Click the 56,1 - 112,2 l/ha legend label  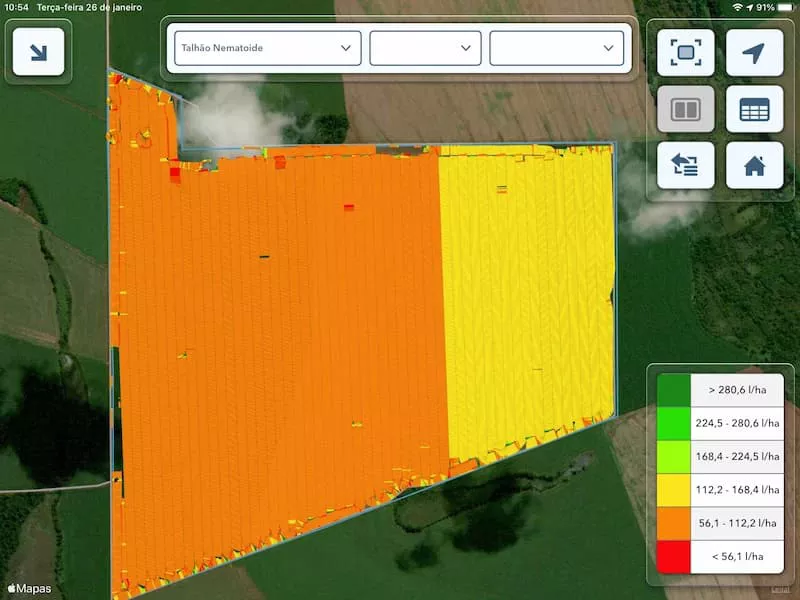pos(737,522)
